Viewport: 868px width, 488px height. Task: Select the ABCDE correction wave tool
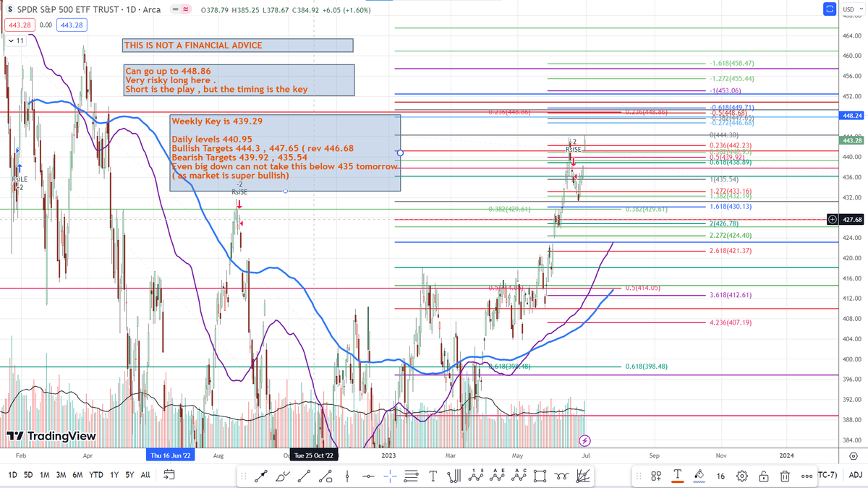pyautogui.click(x=497, y=476)
